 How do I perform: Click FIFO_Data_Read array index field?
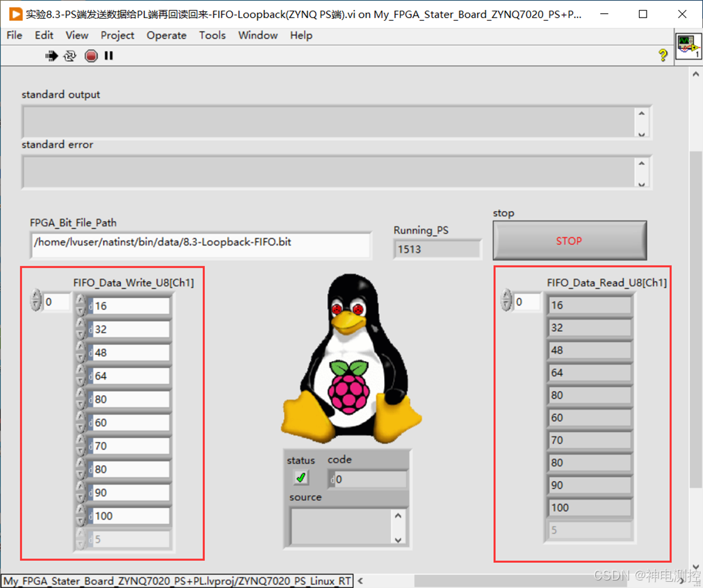point(527,302)
